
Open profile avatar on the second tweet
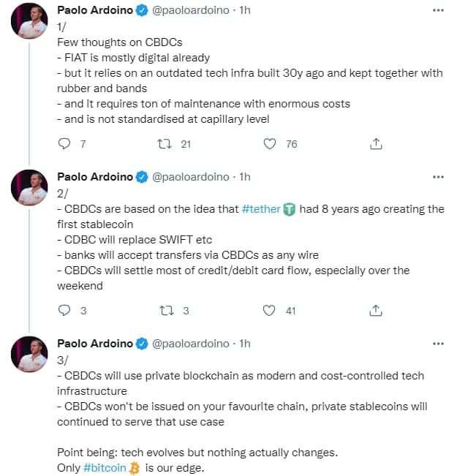tap(29, 188)
